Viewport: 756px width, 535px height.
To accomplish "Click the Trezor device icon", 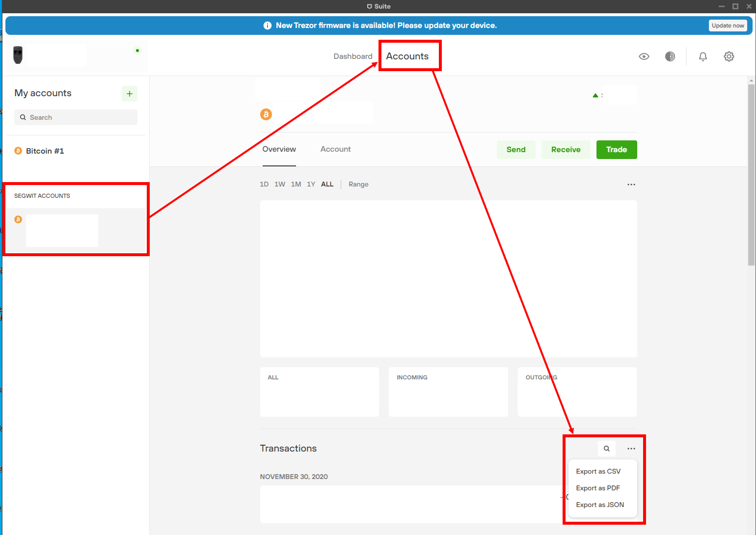I will click(18, 55).
